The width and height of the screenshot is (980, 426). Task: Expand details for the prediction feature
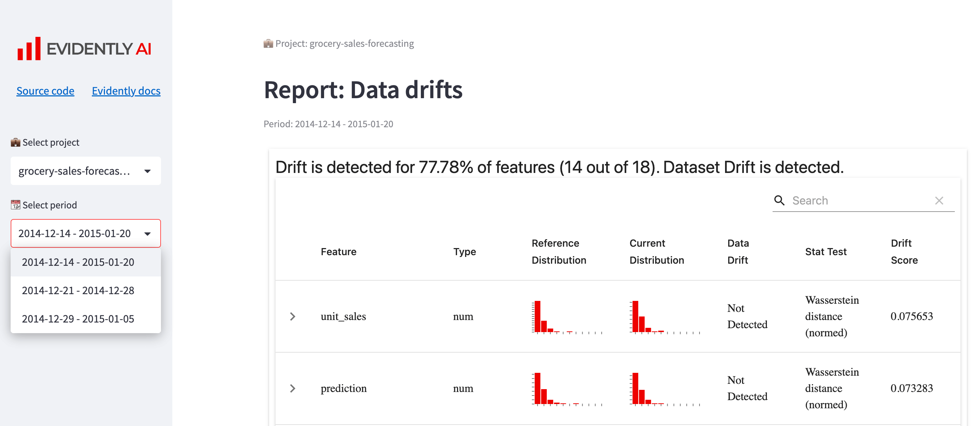[293, 388]
